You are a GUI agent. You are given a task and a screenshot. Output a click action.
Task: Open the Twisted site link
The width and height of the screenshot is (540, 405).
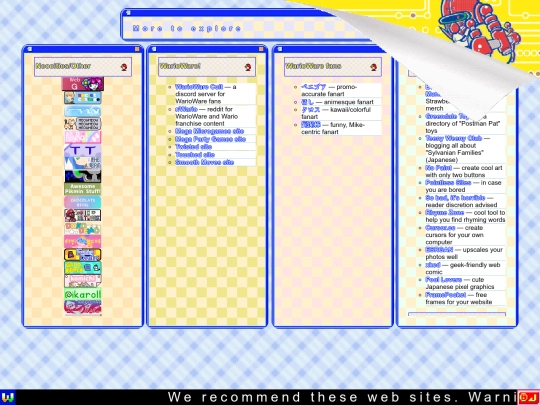193,147
